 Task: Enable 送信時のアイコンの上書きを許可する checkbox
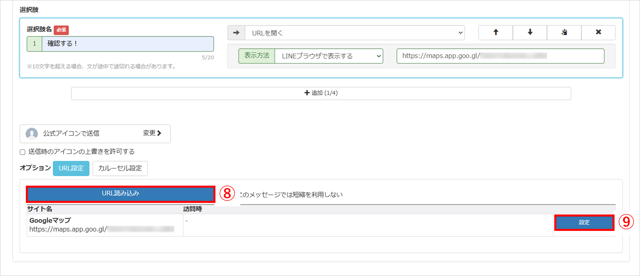(23, 152)
